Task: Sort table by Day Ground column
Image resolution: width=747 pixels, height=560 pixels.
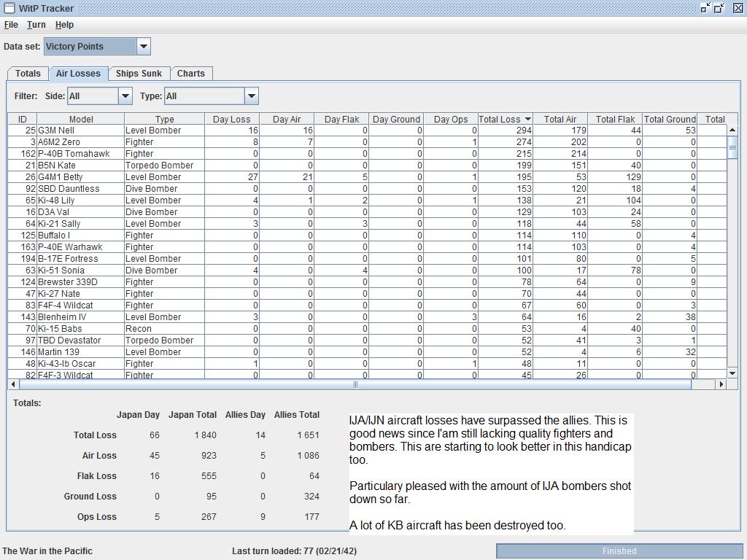Action: 396,119
